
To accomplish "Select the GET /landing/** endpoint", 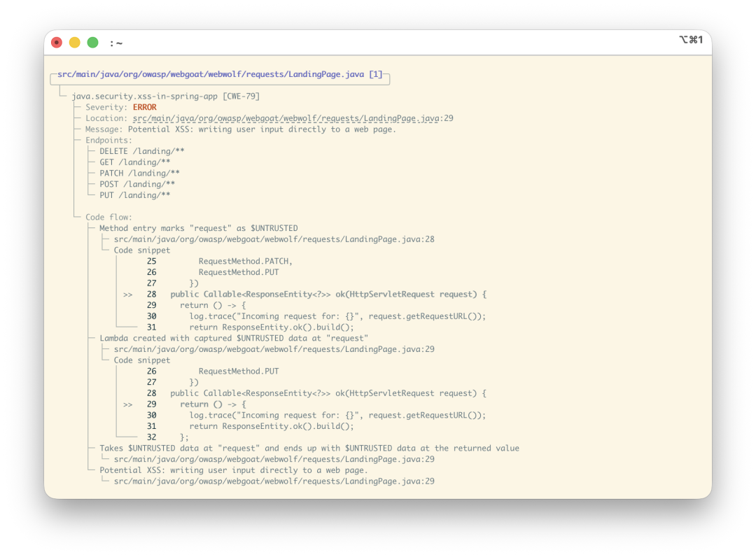I will (135, 162).
